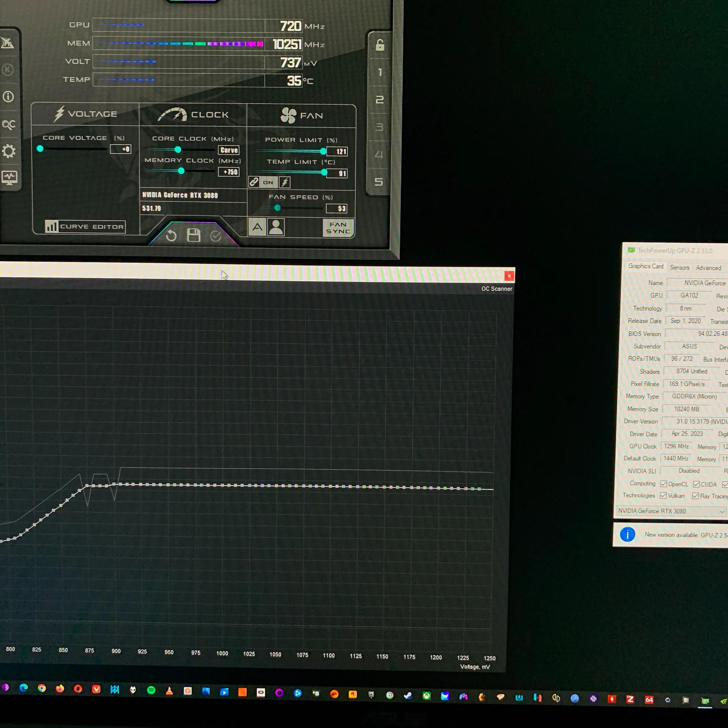Click the 'GDDR6X (Micron)' Memory Type value
Image resolution: width=728 pixels, height=728 pixels.
(x=695, y=396)
